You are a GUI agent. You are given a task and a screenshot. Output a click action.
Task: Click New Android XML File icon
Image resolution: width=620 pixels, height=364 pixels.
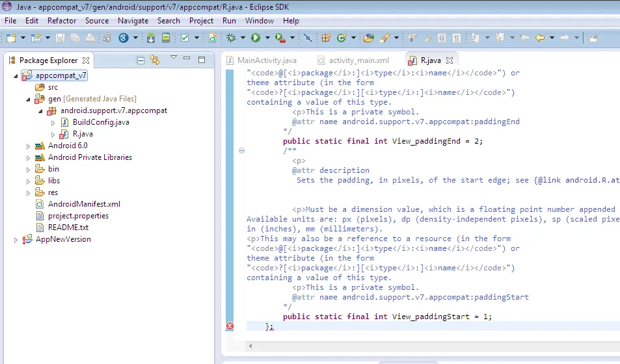[x=213, y=38]
